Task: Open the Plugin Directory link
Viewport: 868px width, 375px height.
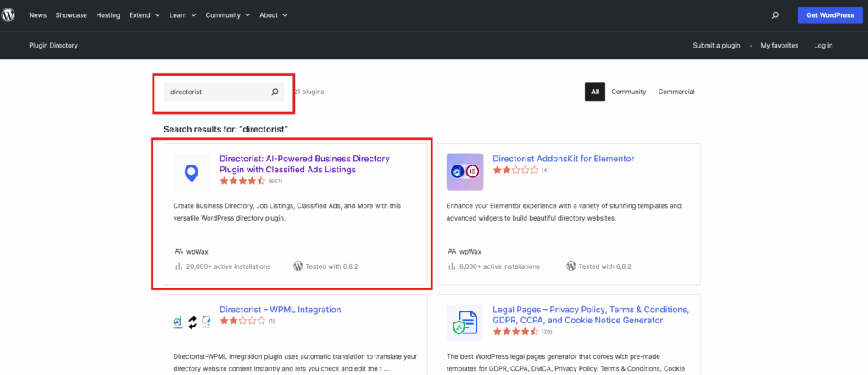Action: coord(53,46)
